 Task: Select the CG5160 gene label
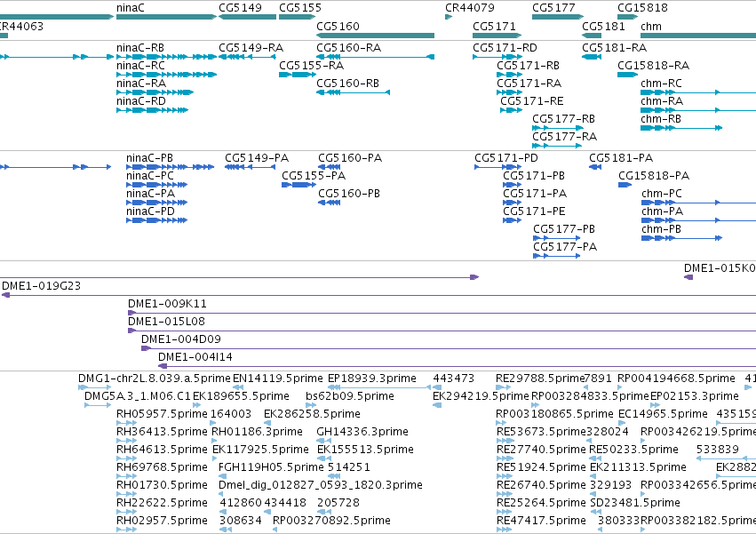point(338,26)
